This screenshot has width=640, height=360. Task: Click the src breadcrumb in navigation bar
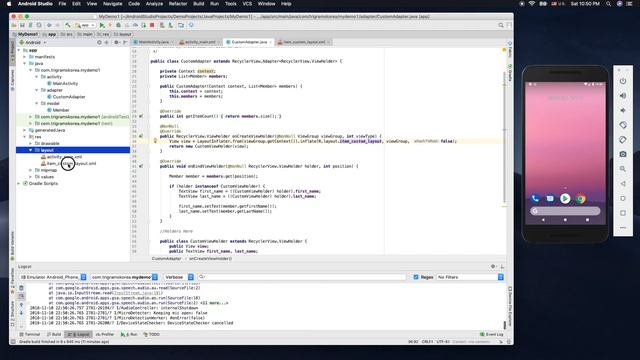(x=67, y=34)
